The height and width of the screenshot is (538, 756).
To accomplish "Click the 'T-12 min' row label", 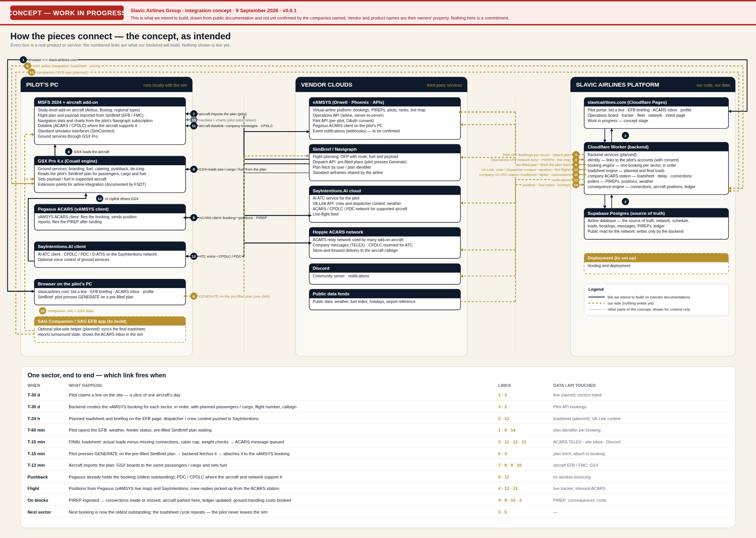I will (36, 465).
